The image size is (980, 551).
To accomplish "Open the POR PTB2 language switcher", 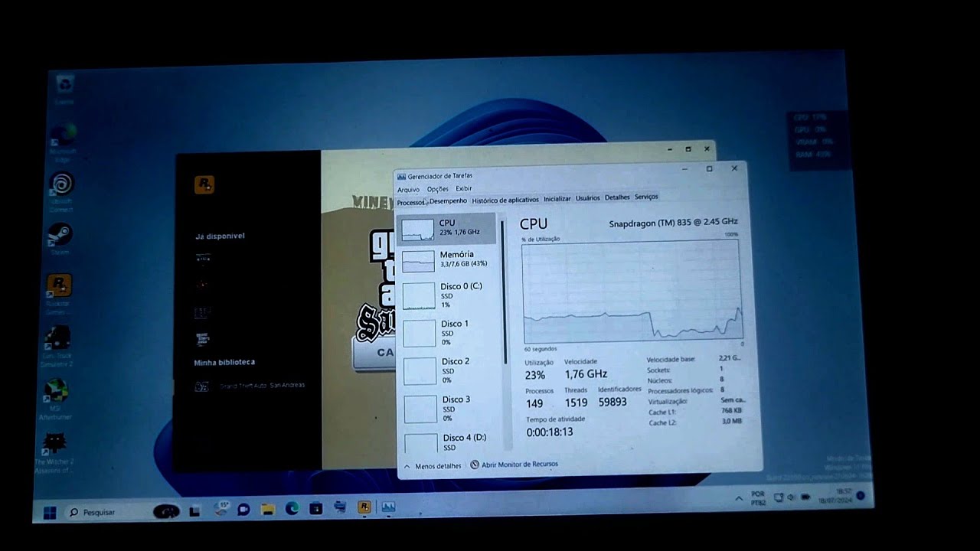I will [x=758, y=498].
